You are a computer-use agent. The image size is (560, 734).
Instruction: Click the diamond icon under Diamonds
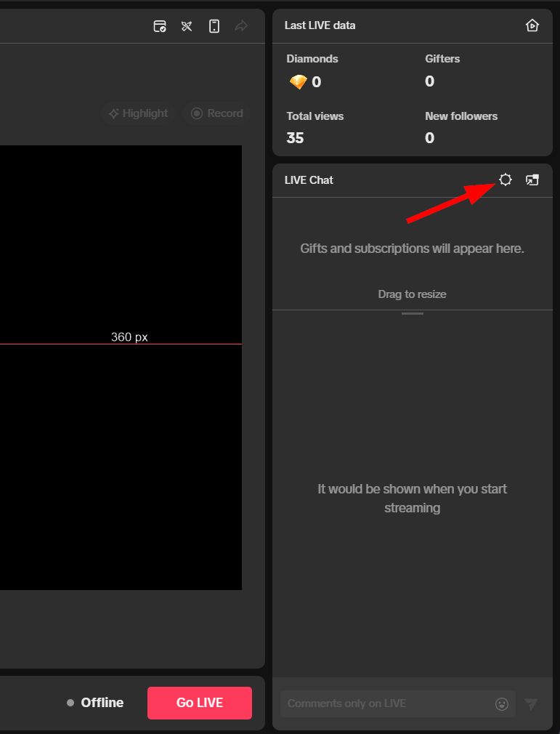[x=298, y=82]
